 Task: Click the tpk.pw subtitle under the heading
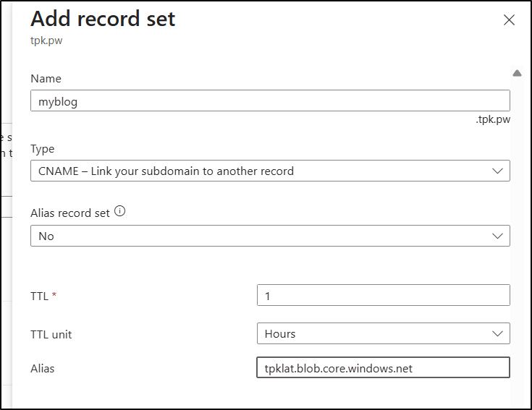point(46,40)
